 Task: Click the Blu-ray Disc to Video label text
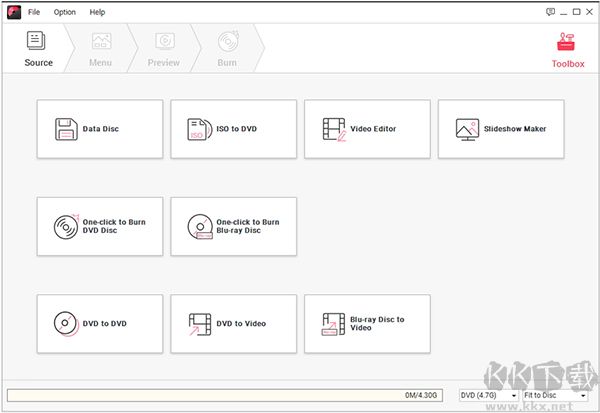coord(377,323)
